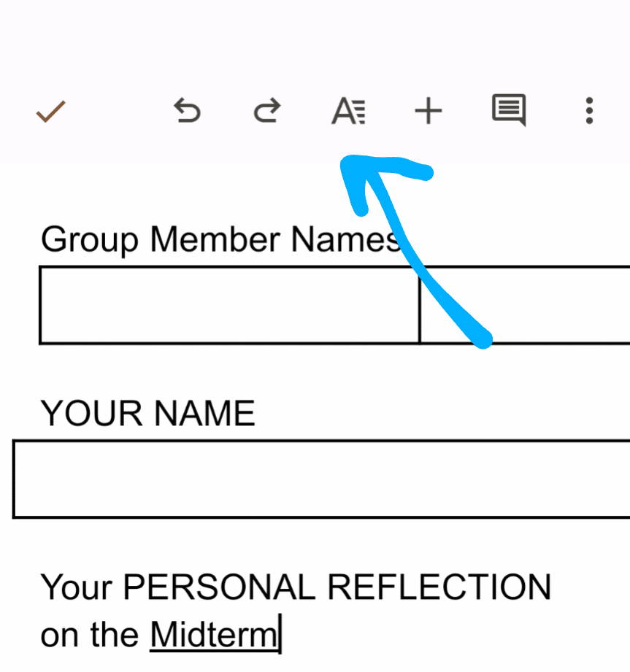Click the word "Your" before PERSONAL
The image size is (630, 672).
(76, 587)
